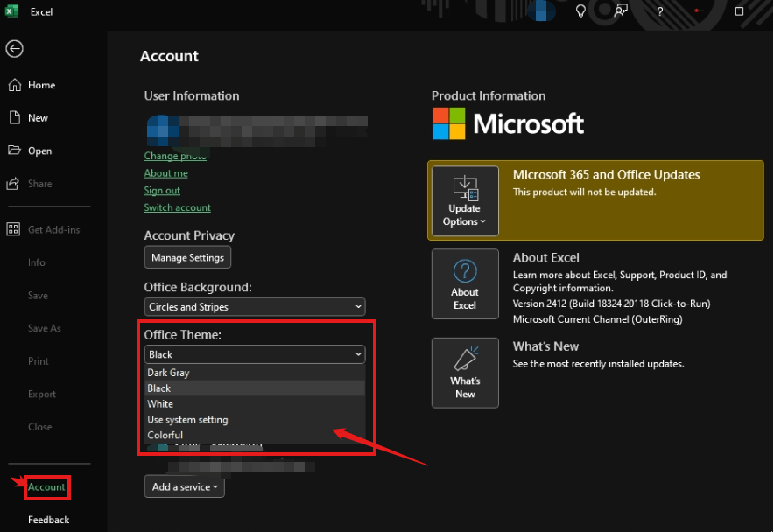Click the Switch account link
The image size is (774, 532).
point(177,207)
